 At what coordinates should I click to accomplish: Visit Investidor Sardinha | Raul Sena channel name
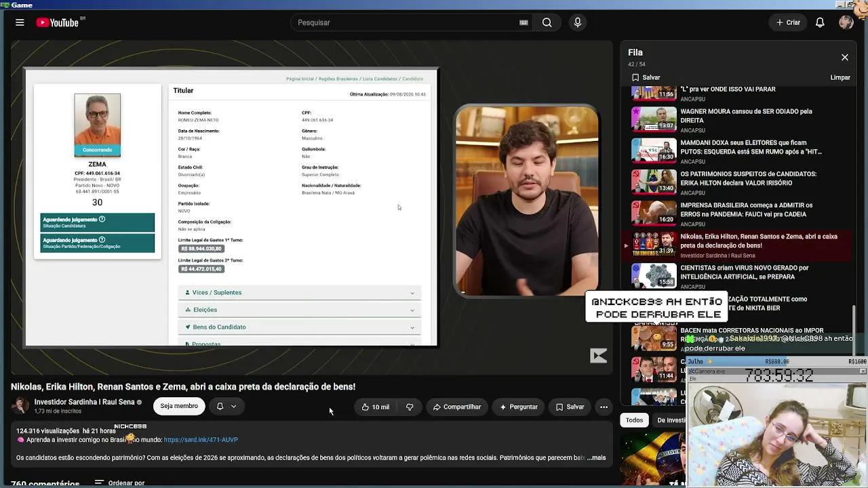[85, 402]
